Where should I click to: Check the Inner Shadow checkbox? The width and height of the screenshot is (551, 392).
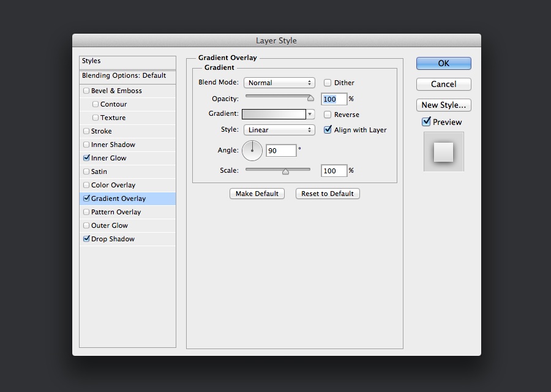(86, 145)
